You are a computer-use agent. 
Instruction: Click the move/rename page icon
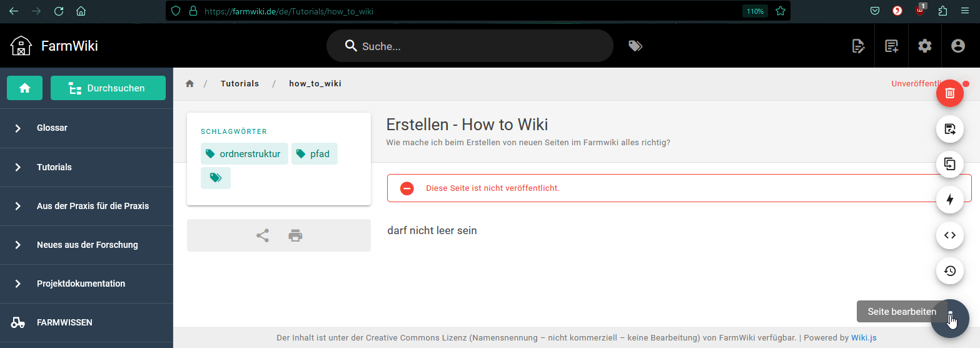pyautogui.click(x=949, y=130)
